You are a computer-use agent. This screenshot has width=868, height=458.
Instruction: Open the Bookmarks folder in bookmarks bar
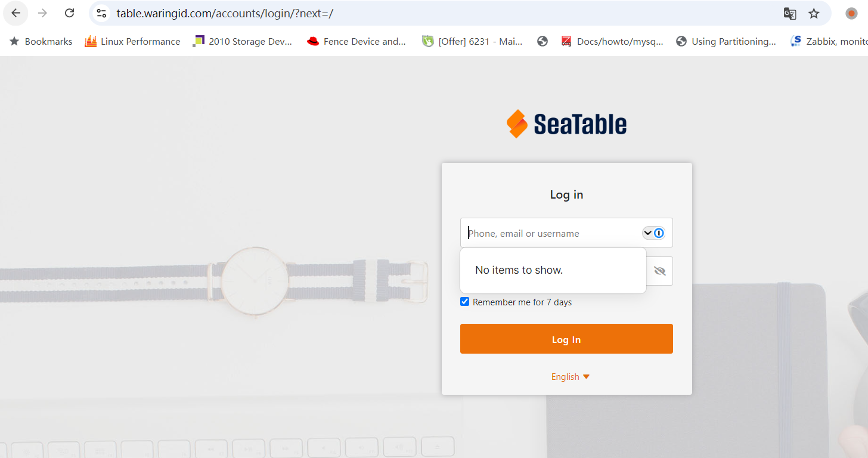pyautogui.click(x=41, y=41)
